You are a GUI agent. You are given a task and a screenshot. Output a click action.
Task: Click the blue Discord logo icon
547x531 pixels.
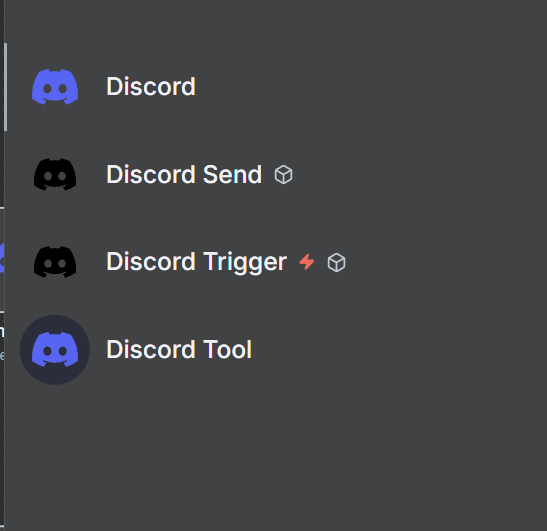pyautogui.click(x=55, y=87)
